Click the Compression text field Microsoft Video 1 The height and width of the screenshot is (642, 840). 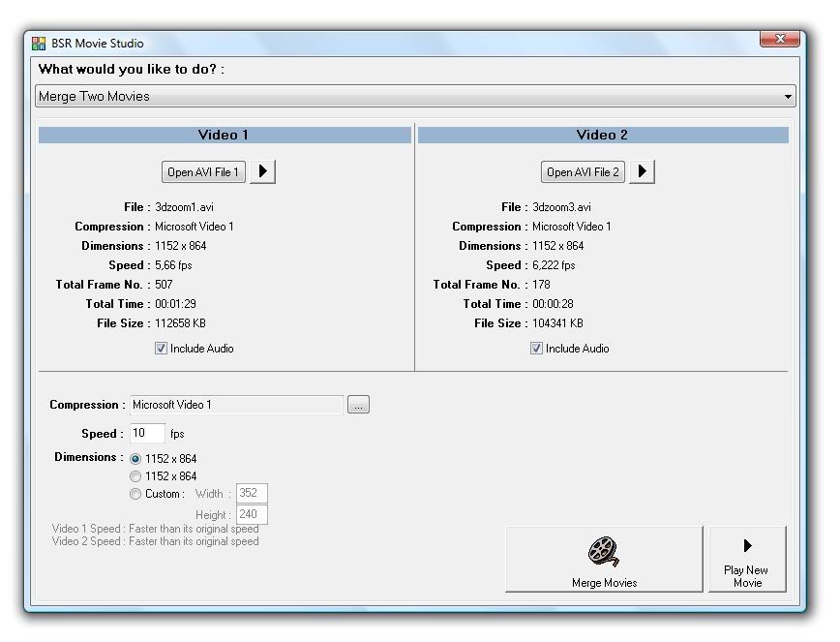click(x=236, y=405)
